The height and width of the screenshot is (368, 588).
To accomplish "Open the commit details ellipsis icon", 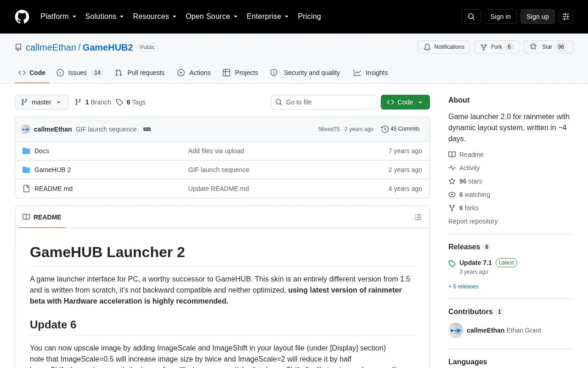I will pyautogui.click(x=147, y=129).
